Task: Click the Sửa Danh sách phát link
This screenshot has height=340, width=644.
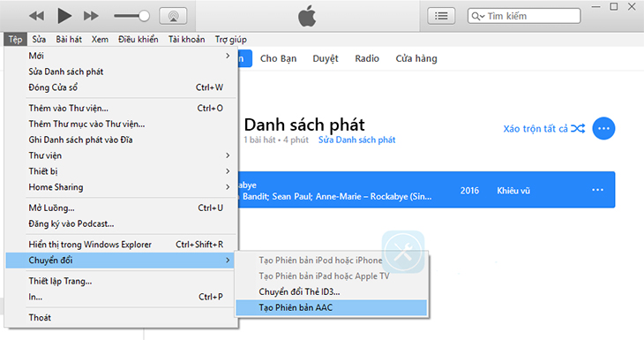Action: point(356,140)
